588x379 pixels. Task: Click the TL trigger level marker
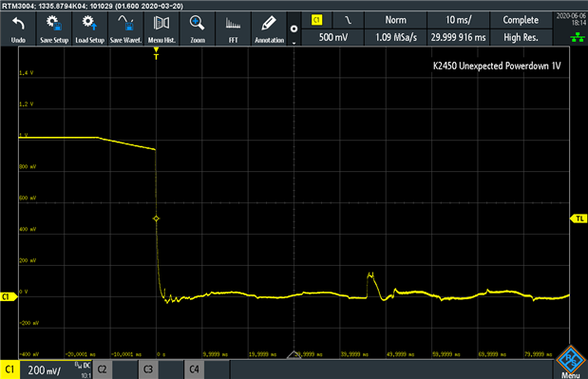pos(579,218)
